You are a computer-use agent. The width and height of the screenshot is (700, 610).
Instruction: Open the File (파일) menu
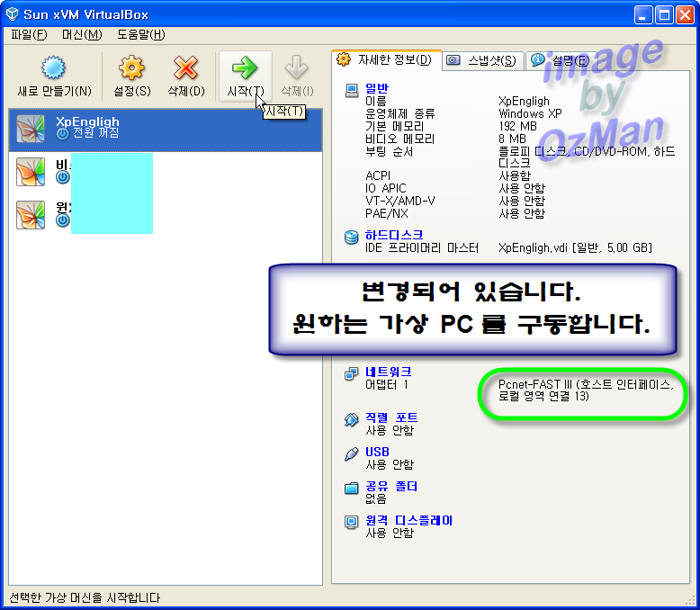point(29,34)
